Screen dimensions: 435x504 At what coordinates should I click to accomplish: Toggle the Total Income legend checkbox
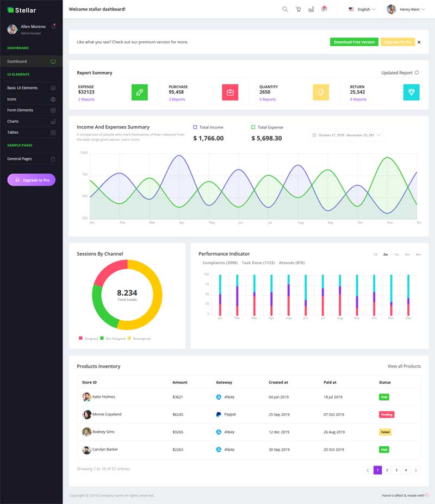click(195, 127)
